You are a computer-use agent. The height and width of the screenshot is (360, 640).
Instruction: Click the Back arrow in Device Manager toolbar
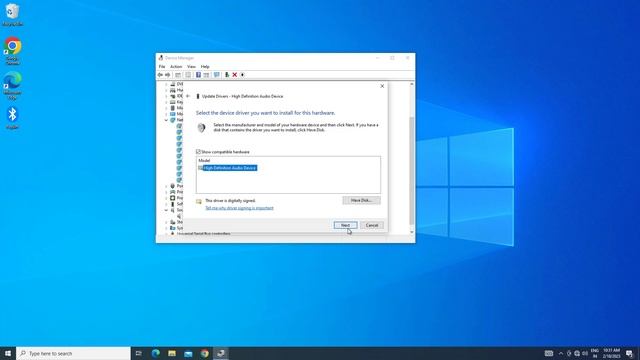click(x=160, y=75)
